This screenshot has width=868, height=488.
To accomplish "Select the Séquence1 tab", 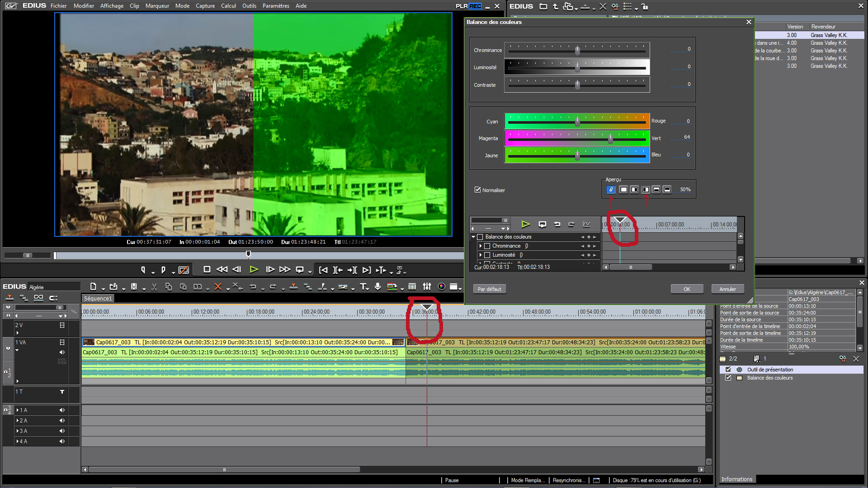I will (x=98, y=299).
